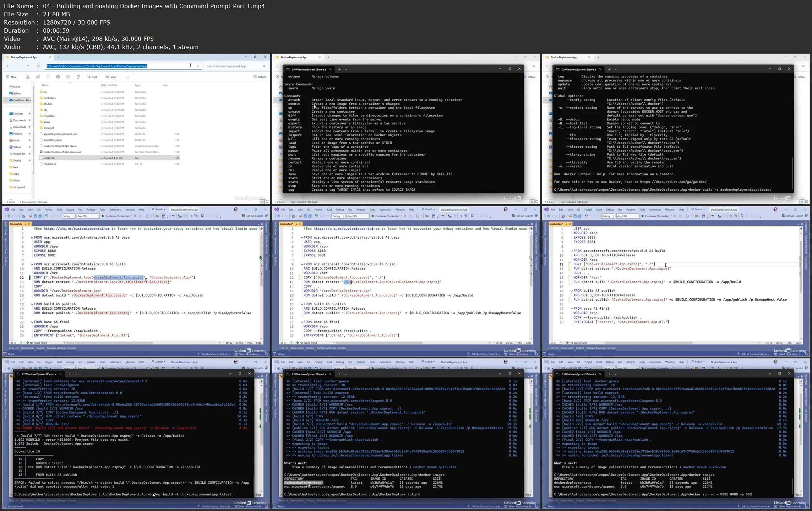Click Save icon in Visual Studio Ch: 56 frame
Viewport: 812px width, 511px height.
pyautogui.click(x=35, y=216)
